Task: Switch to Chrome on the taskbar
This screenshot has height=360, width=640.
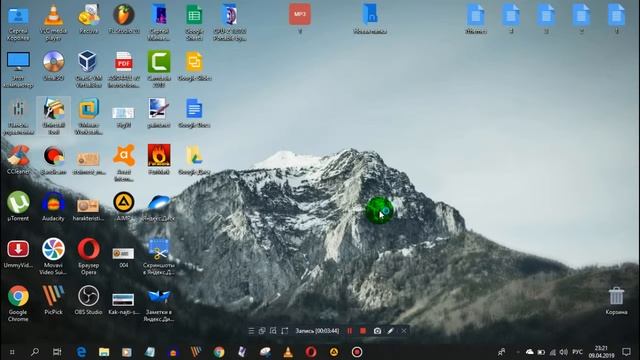Action: [x=219, y=352]
